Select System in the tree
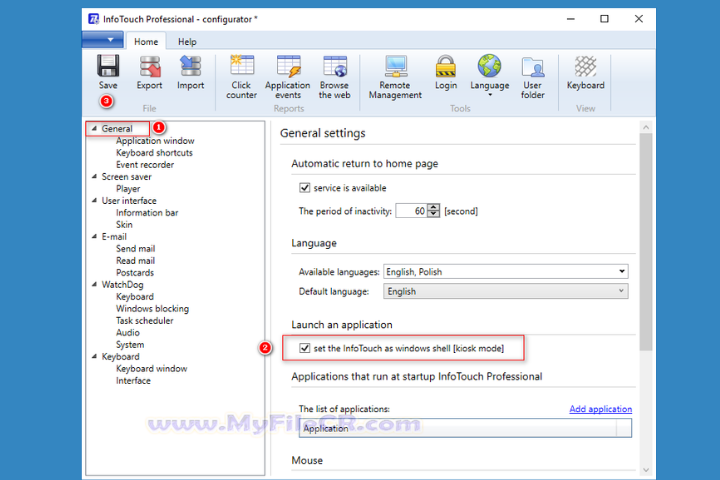 tap(130, 344)
